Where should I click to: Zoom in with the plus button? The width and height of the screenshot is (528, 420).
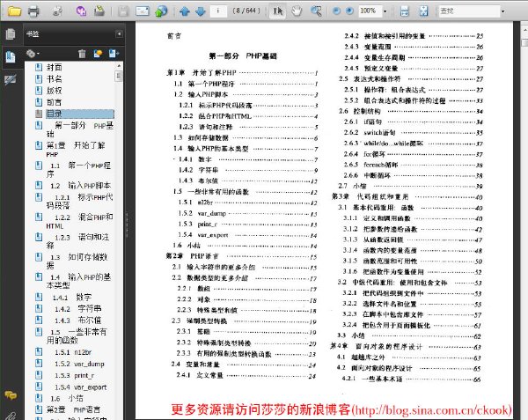coord(350,11)
